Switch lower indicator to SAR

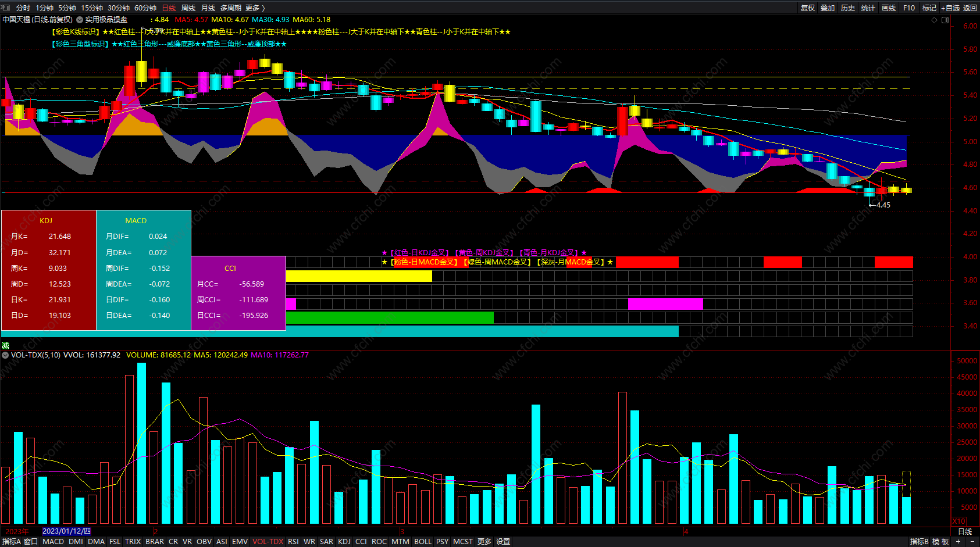pyautogui.click(x=327, y=541)
